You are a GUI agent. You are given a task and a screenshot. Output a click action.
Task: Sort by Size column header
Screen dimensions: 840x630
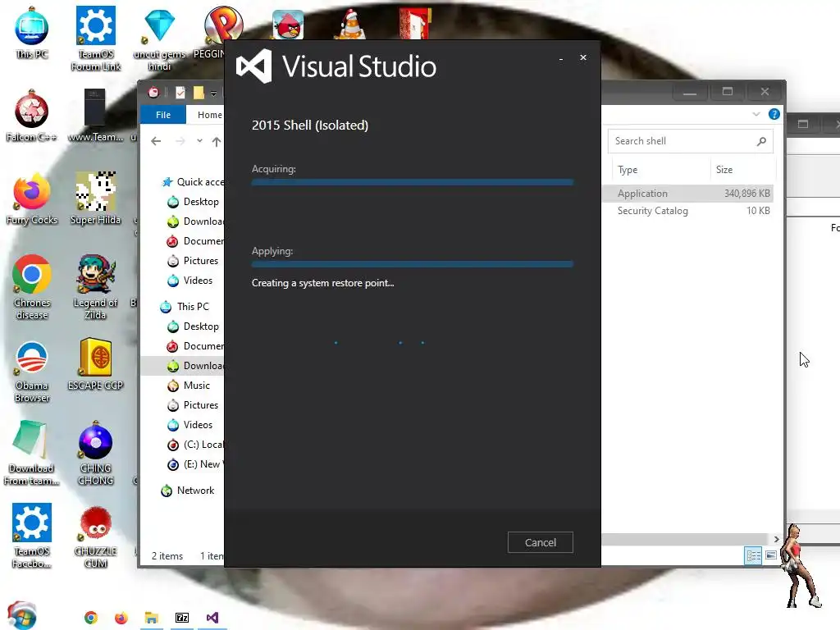[742, 169]
